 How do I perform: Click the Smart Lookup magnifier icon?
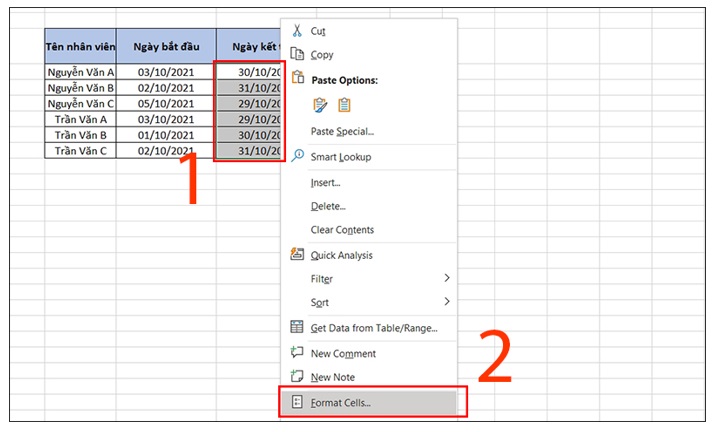(297, 157)
